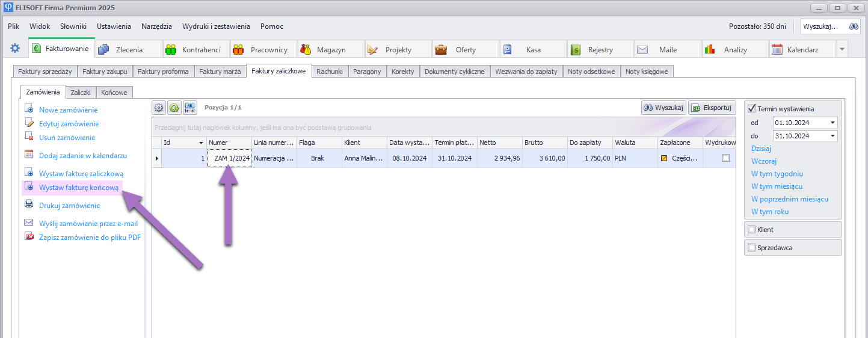Image resolution: width=868 pixels, height=338 pixels.
Task: Click the settings gear icon beside Fakturowanie
Action: (x=15, y=49)
